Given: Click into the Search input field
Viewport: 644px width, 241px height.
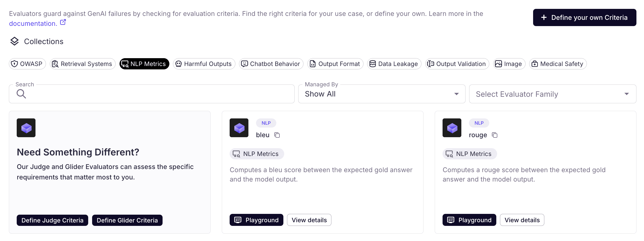Looking at the screenshot, I should pos(157,94).
